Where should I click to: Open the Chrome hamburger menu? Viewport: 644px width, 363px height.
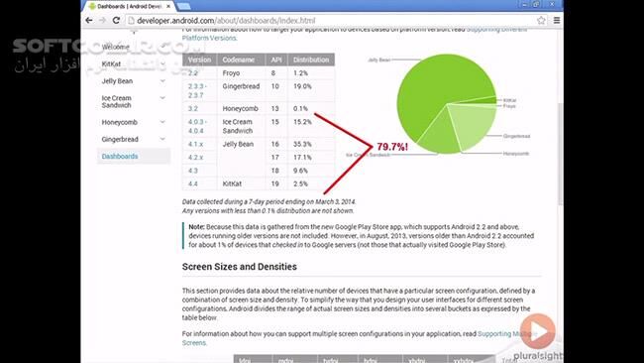[557, 20]
